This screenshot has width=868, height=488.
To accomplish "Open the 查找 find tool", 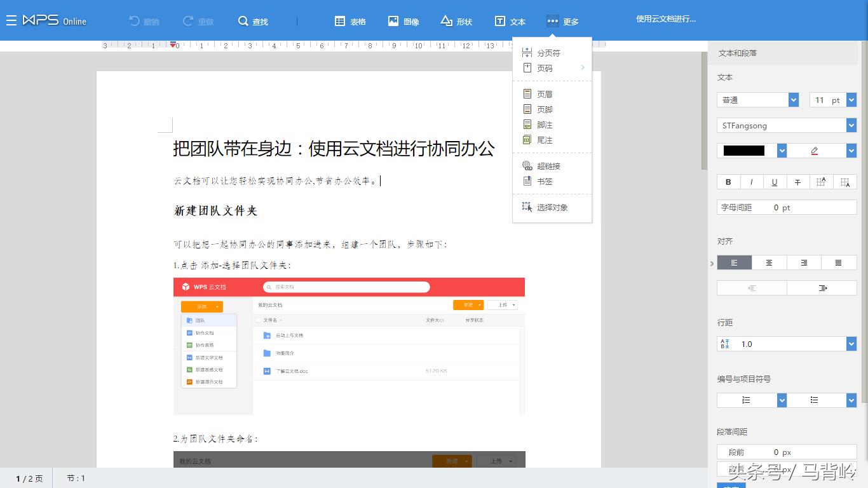I will point(254,20).
